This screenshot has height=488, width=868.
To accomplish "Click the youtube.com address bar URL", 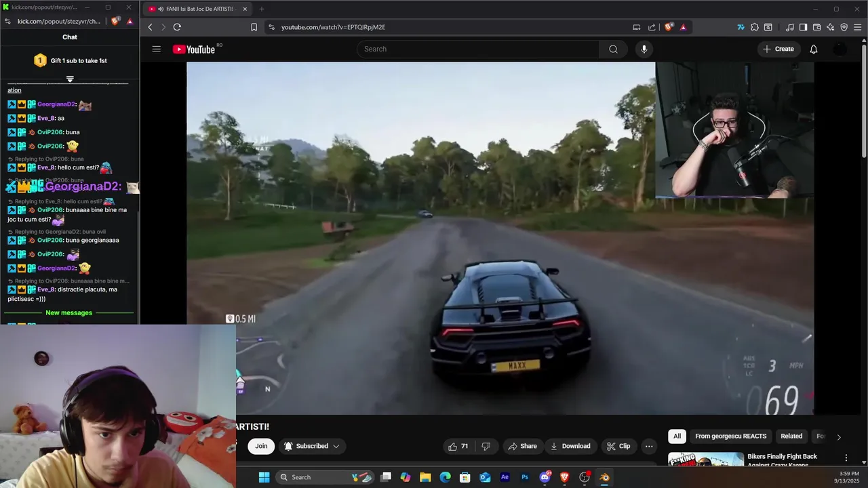I will 333,27.
